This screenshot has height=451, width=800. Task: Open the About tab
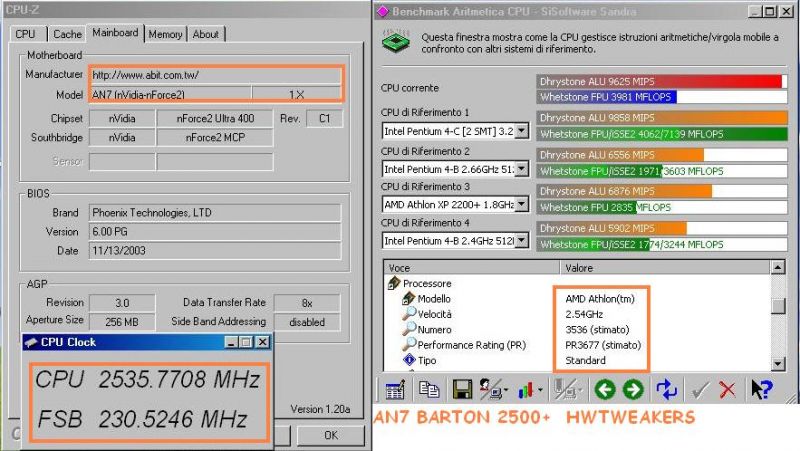click(x=206, y=34)
